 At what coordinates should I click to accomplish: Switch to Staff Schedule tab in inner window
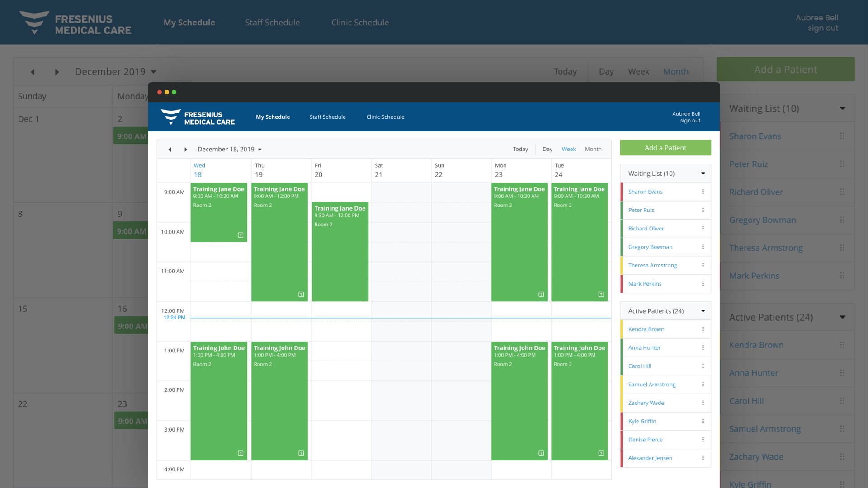[x=327, y=117]
